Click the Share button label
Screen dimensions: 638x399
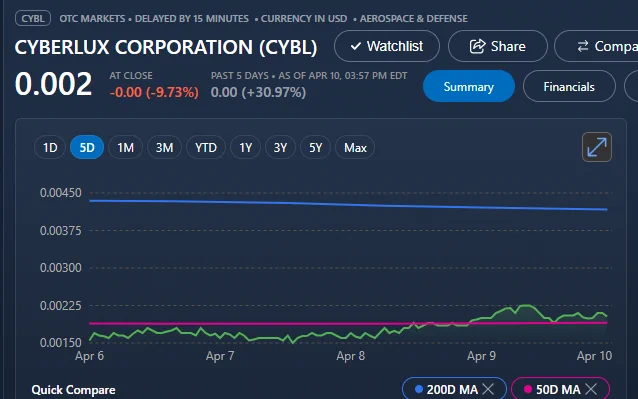(x=508, y=46)
